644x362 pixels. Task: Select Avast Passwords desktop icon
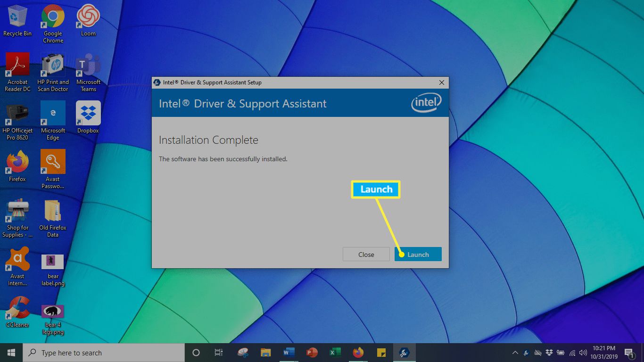click(x=53, y=169)
